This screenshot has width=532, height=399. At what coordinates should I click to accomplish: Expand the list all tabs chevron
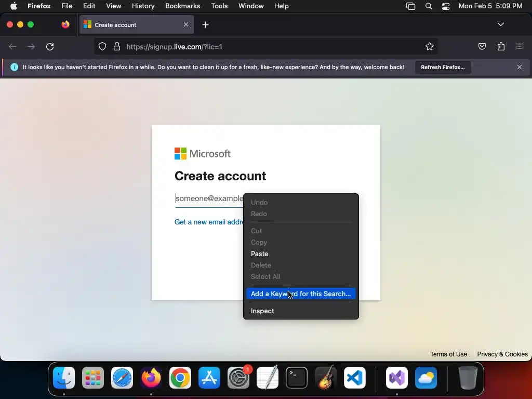(500, 24)
